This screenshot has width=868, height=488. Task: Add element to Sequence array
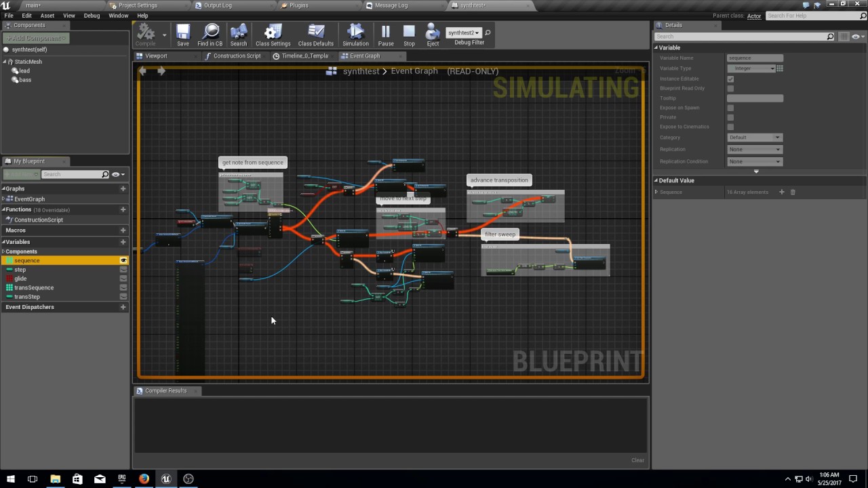(781, 192)
